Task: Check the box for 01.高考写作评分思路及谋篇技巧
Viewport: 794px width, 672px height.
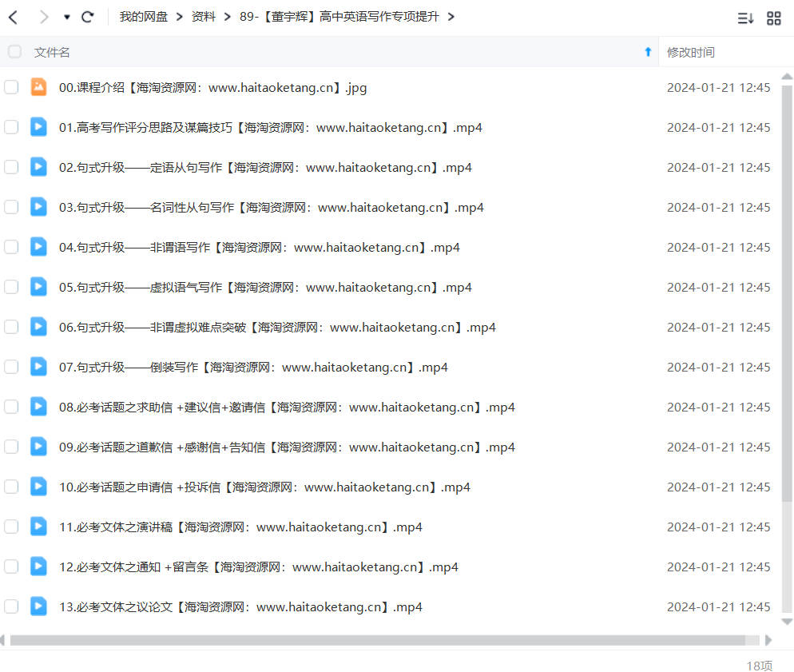Action: [x=11, y=127]
